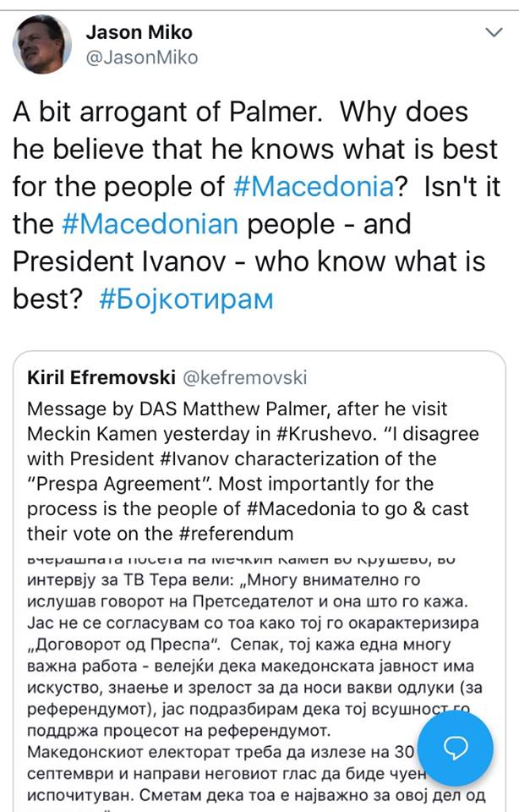Open Jason Miko's profile picture
The height and width of the screenshot is (812, 519).
coord(41,44)
